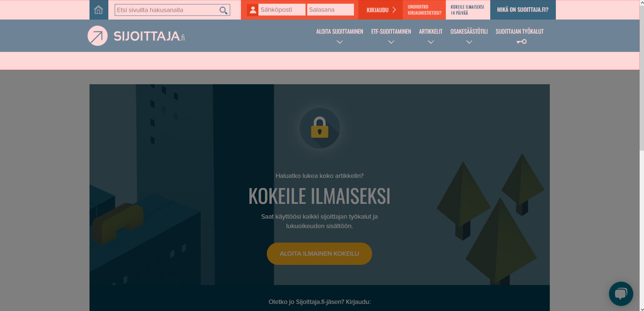Click the Kirjaudu login button
The height and width of the screenshot is (311, 644).
381,10
